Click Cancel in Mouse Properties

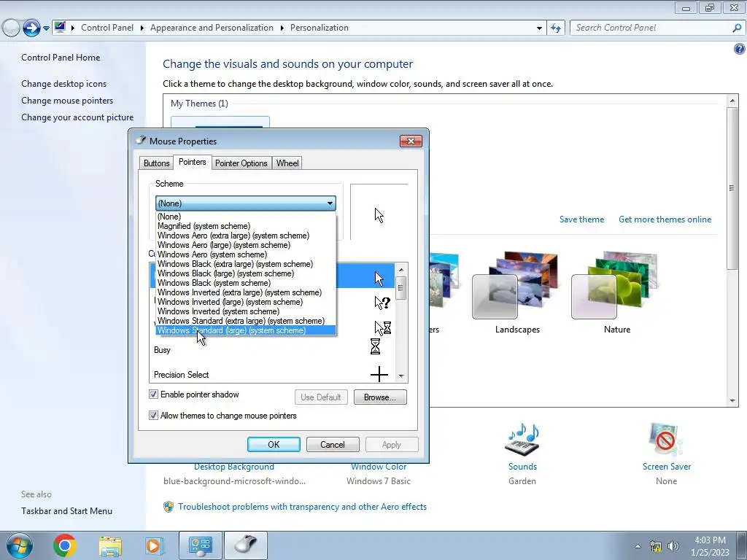point(333,444)
